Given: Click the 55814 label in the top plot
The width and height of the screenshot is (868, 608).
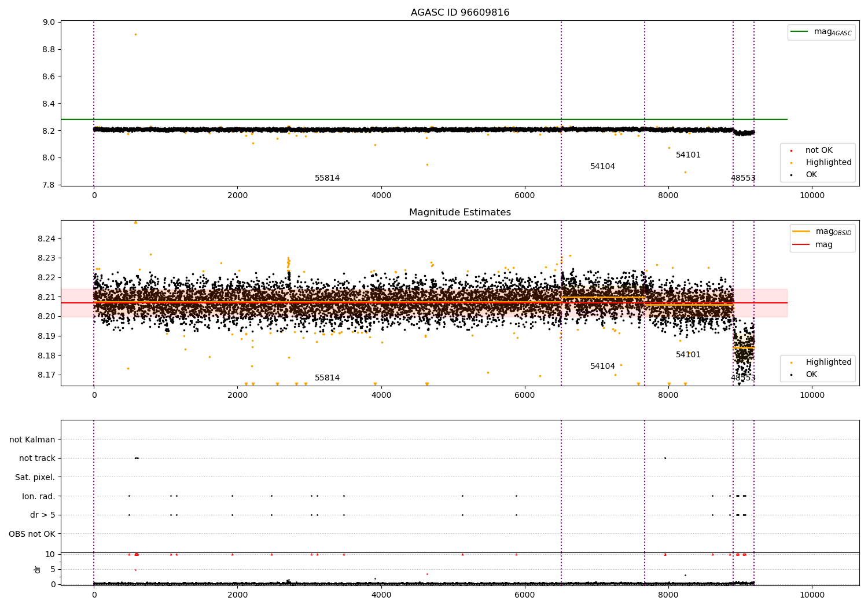Looking at the screenshot, I should point(327,178).
